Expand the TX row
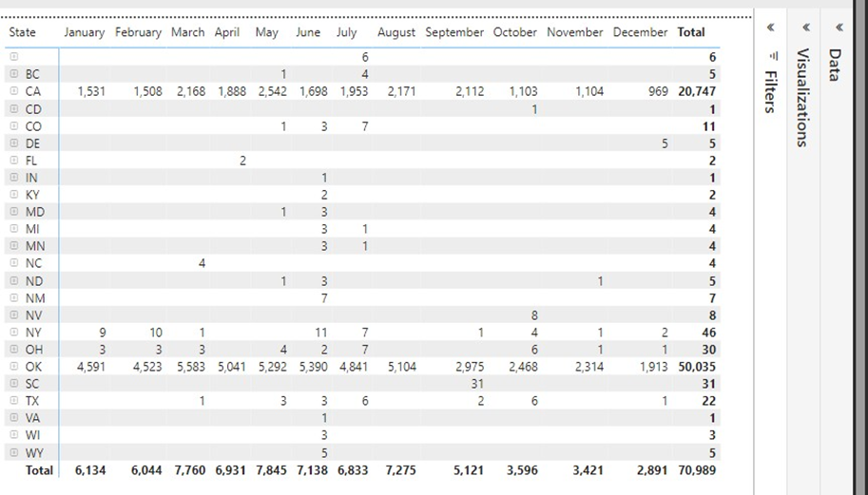The image size is (868, 495). [x=14, y=400]
